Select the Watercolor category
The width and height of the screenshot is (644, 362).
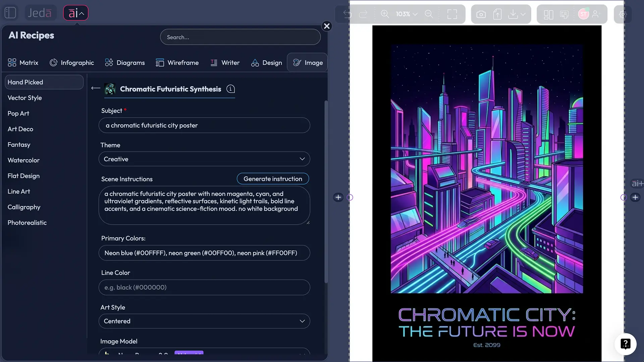(24, 160)
